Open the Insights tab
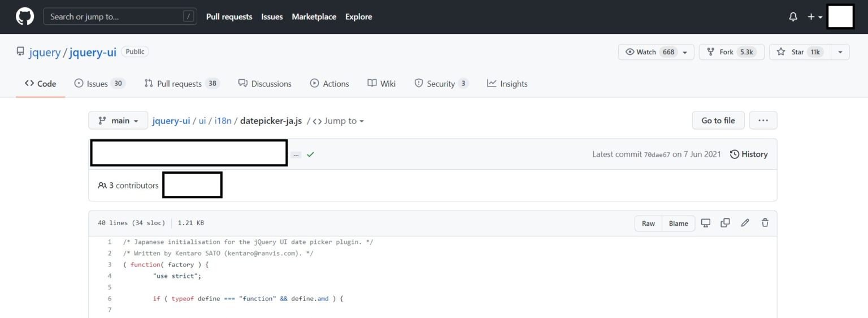The height and width of the screenshot is (318, 868). [x=507, y=84]
